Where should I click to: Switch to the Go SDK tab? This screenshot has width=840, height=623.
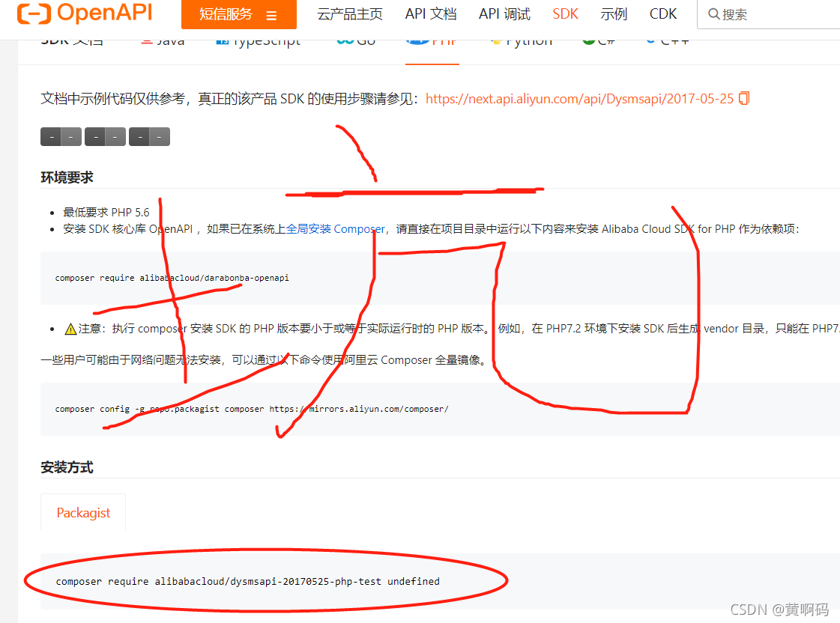coord(356,41)
